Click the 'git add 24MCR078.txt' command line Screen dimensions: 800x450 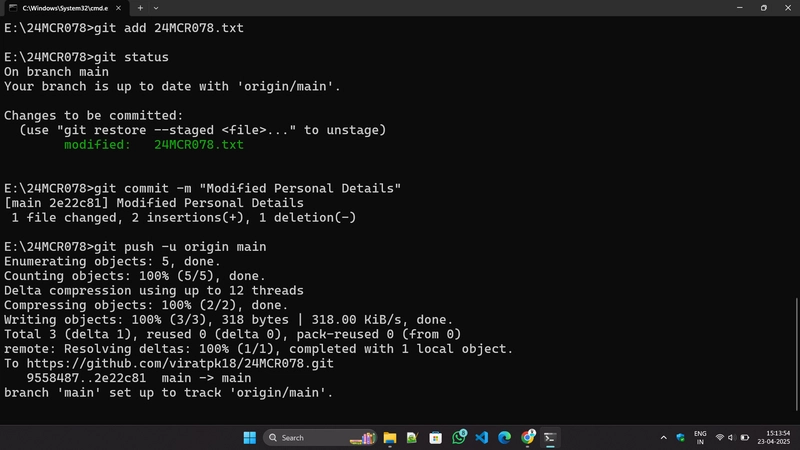pos(124,28)
